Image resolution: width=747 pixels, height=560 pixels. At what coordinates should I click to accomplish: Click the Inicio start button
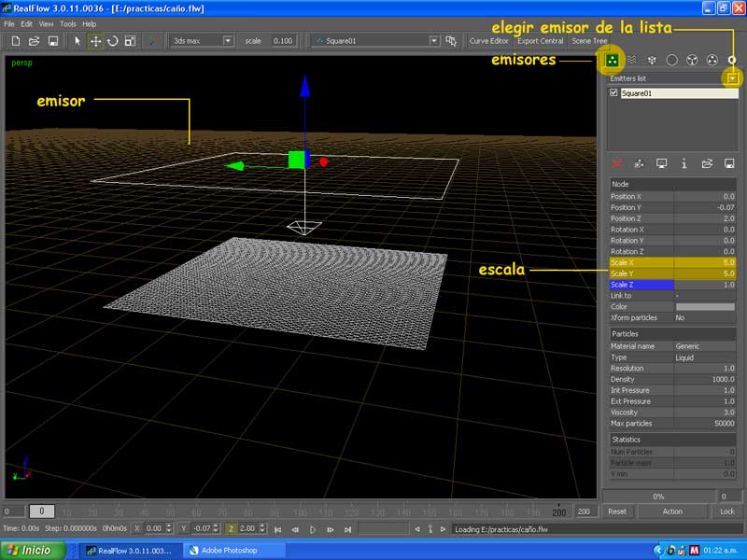click(33, 551)
